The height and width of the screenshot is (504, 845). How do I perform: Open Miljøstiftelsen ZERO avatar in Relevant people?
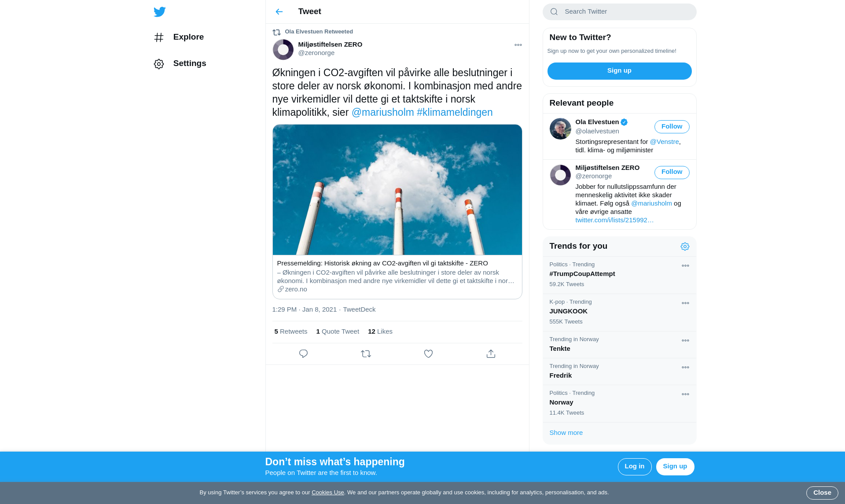coord(560,175)
